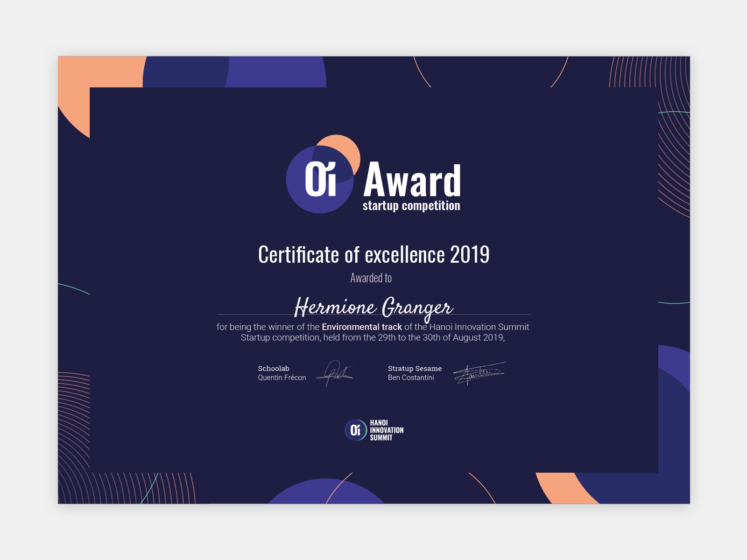747x560 pixels.
Task: Click the 'startup competition' subtitle
Action: click(411, 206)
